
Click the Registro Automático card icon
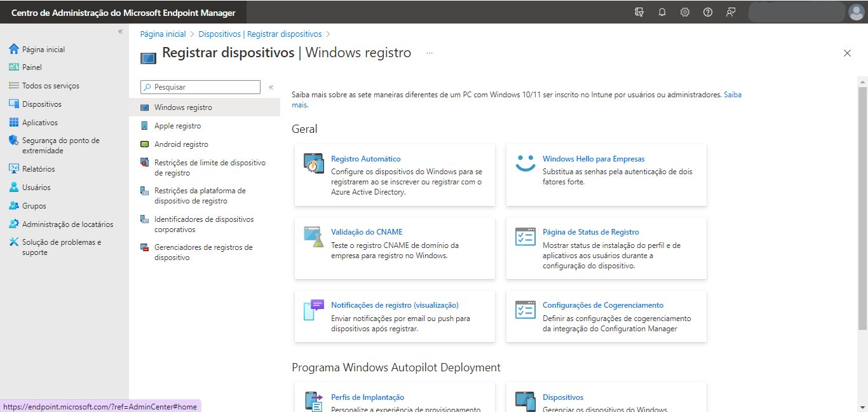tap(314, 164)
